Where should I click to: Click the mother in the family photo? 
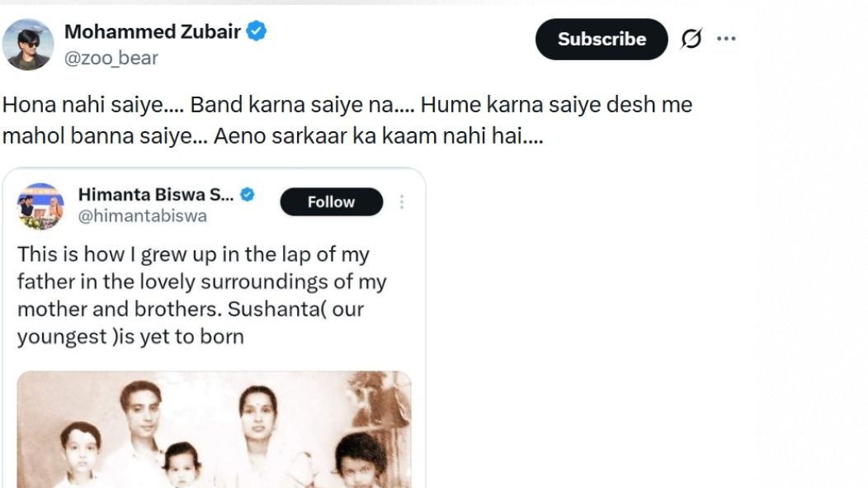(x=258, y=421)
